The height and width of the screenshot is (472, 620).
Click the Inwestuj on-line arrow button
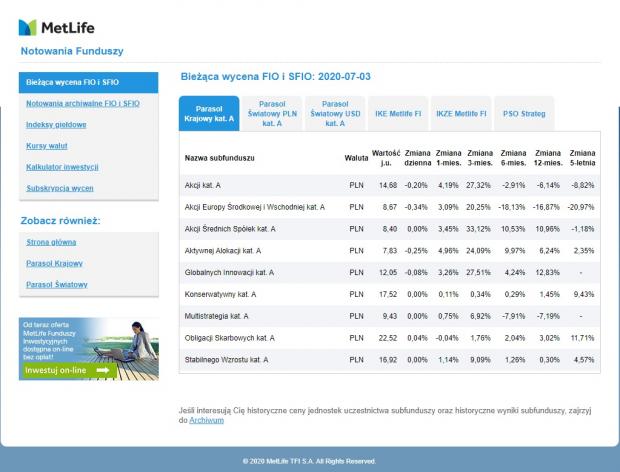coord(70,370)
